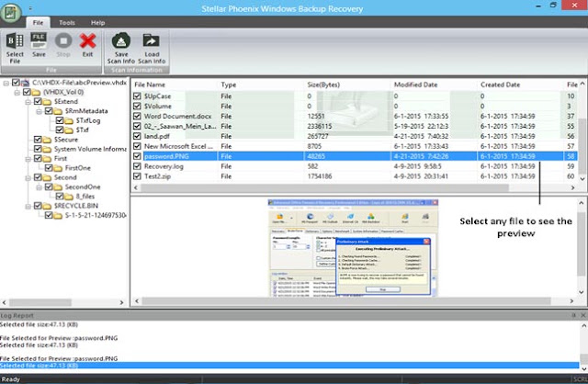This screenshot has width=588, height=384.
Task: Uncheck the password.PNG checkbox
Action: pos(137,156)
